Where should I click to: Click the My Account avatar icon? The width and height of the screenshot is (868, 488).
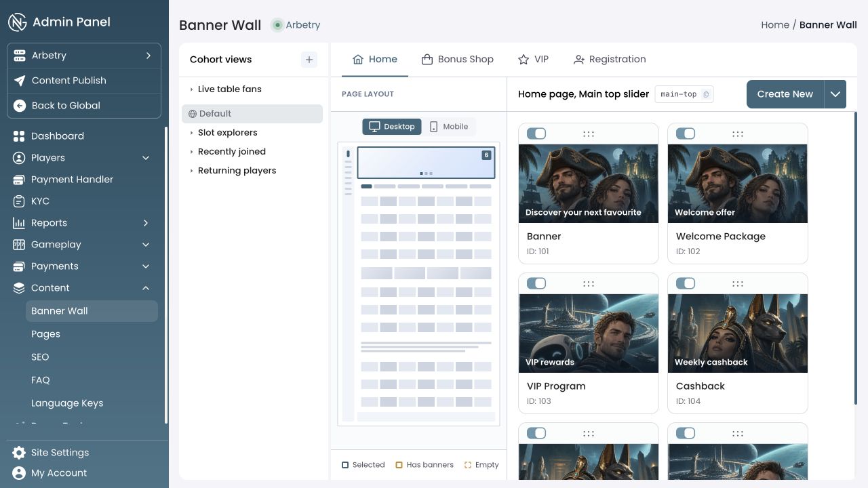click(x=19, y=473)
